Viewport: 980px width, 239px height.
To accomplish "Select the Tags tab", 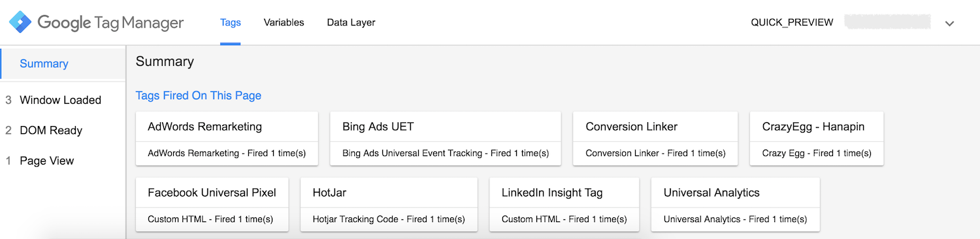I will 231,22.
